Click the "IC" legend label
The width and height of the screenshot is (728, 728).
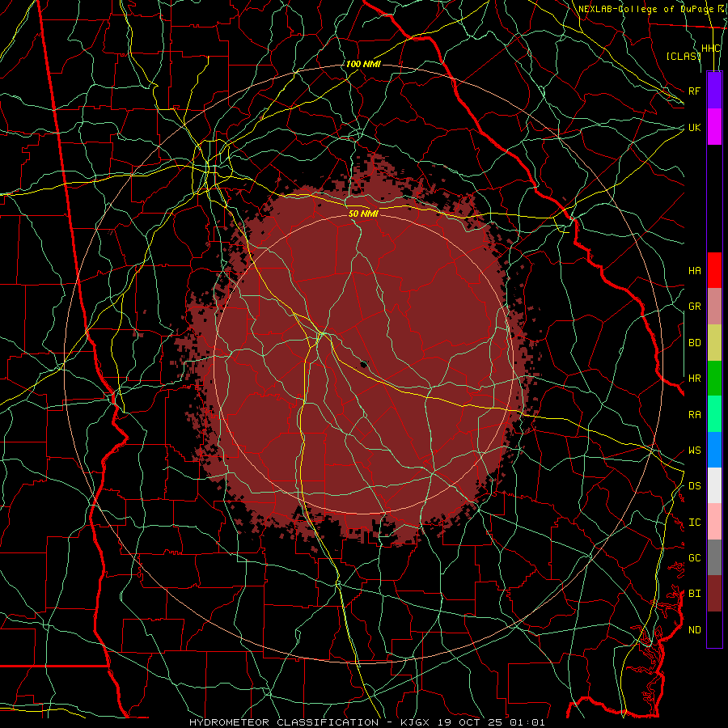click(x=694, y=523)
